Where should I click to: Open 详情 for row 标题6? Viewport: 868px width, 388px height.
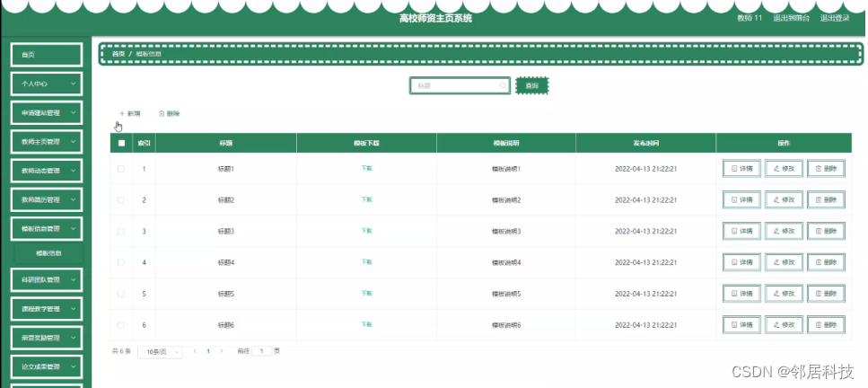[x=741, y=325]
